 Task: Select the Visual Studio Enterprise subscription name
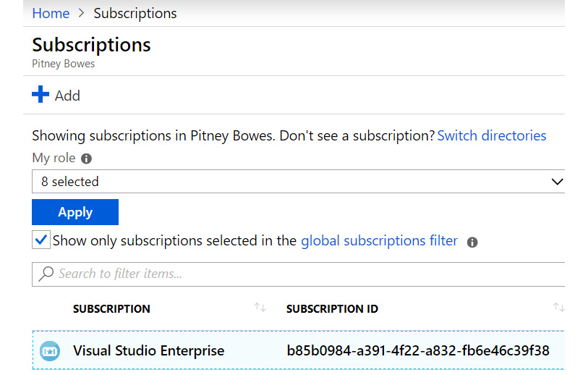[x=148, y=351]
